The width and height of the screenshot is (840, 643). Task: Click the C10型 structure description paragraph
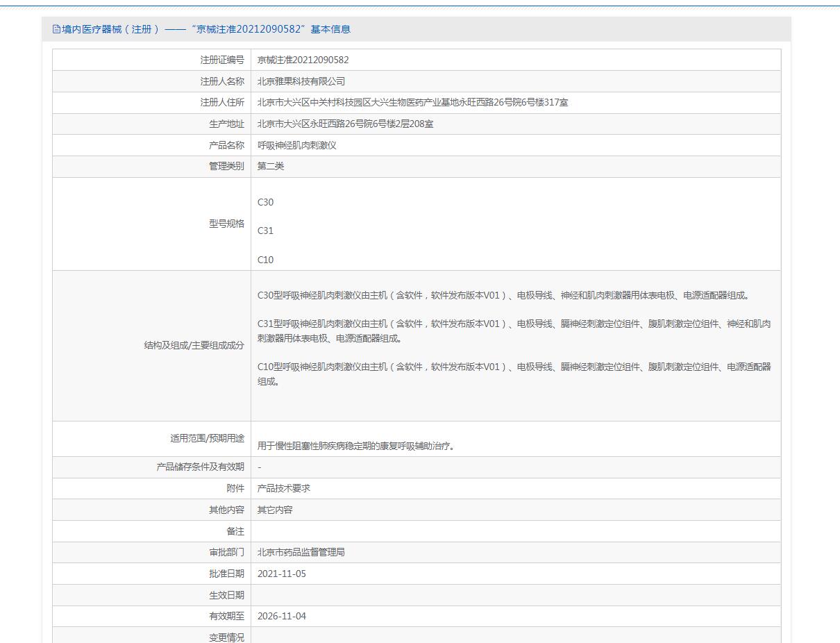[514, 374]
